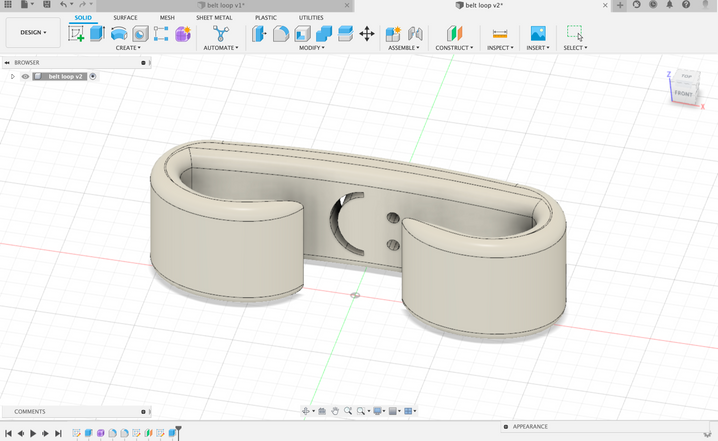Screen dimensions: 718x441
Task: Click the Offset Plane construct icon
Action: click(455, 33)
